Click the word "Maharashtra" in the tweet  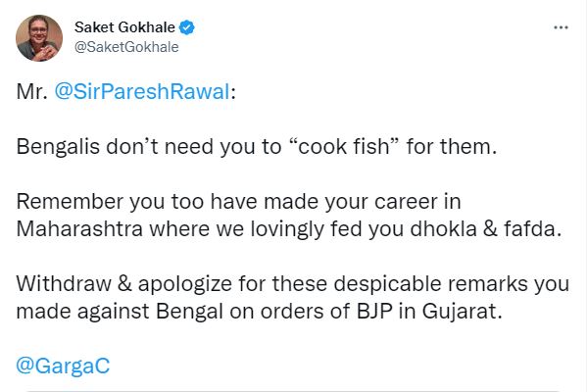[79, 228]
